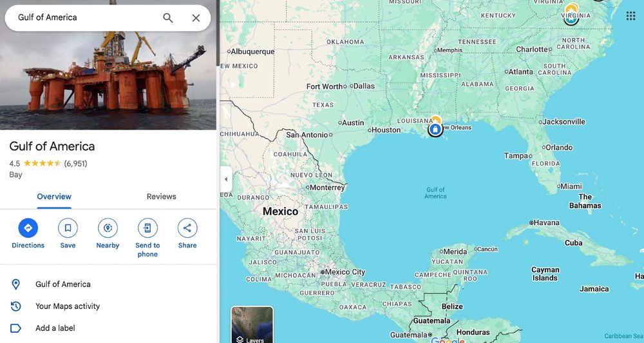Image resolution: width=644 pixels, height=343 pixels.
Task: Collapse the side panel arrow
Action: click(x=226, y=179)
